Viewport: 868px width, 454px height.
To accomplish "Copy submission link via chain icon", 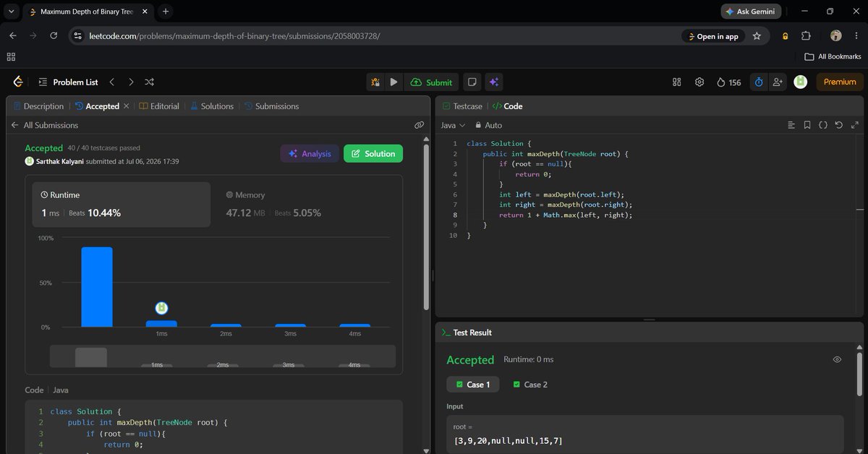I will pyautogui.click(x=419, y=125).
